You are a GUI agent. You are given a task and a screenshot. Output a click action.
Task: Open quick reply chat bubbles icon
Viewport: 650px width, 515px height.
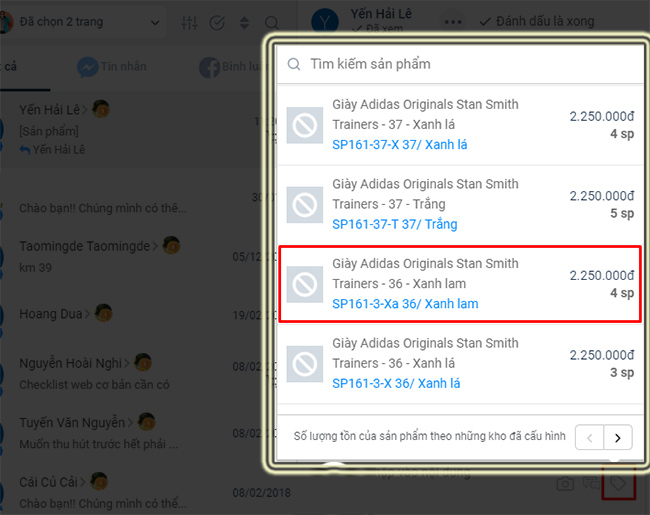591,483
